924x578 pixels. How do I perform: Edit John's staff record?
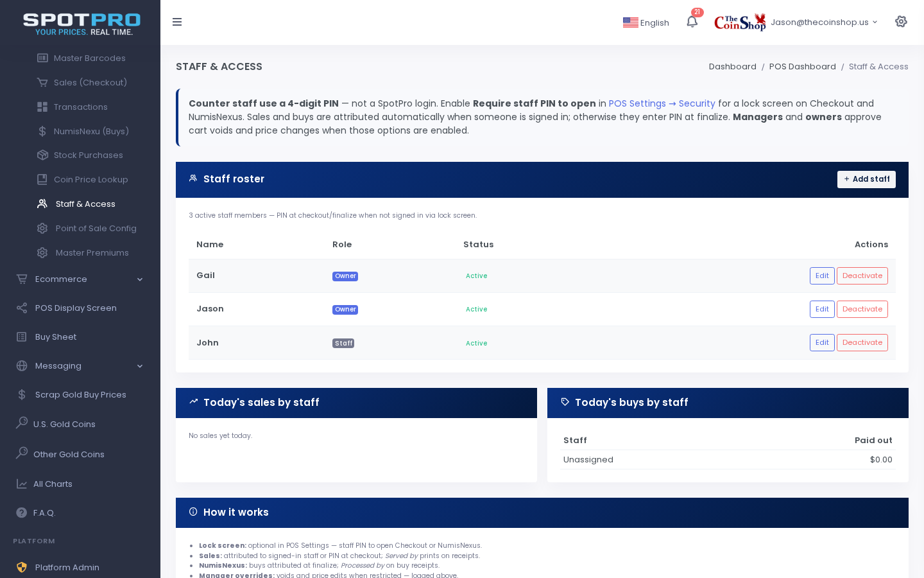click(822, 342)
